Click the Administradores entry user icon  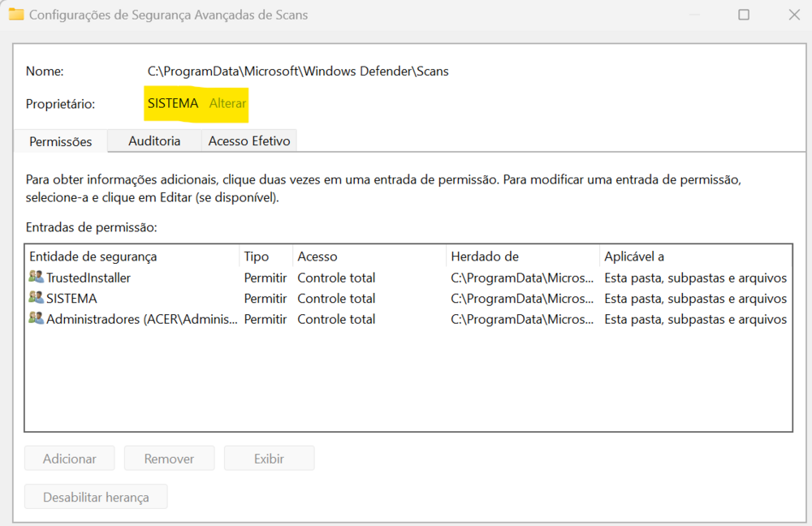pyautogui.click(x=36, y=319)
